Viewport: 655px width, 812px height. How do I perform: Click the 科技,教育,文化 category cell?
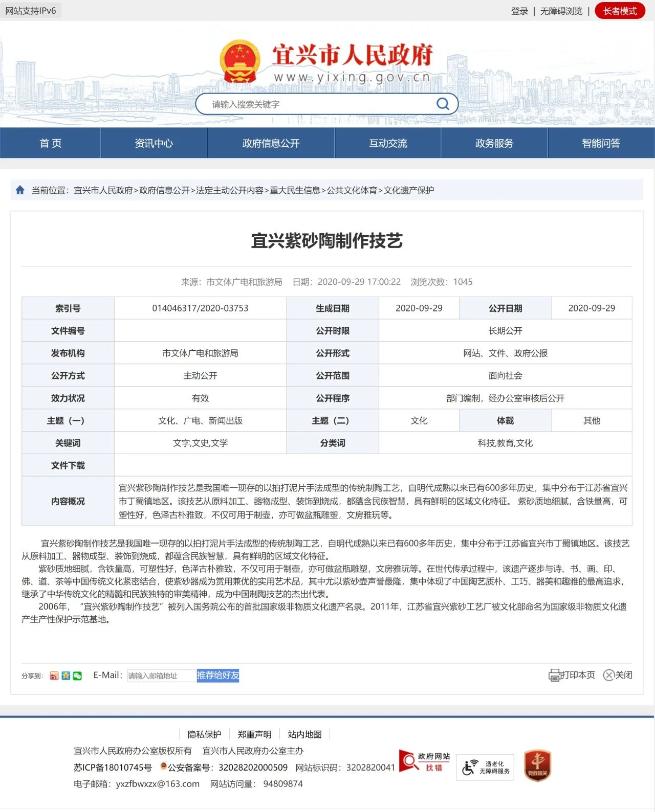point(506,443)
